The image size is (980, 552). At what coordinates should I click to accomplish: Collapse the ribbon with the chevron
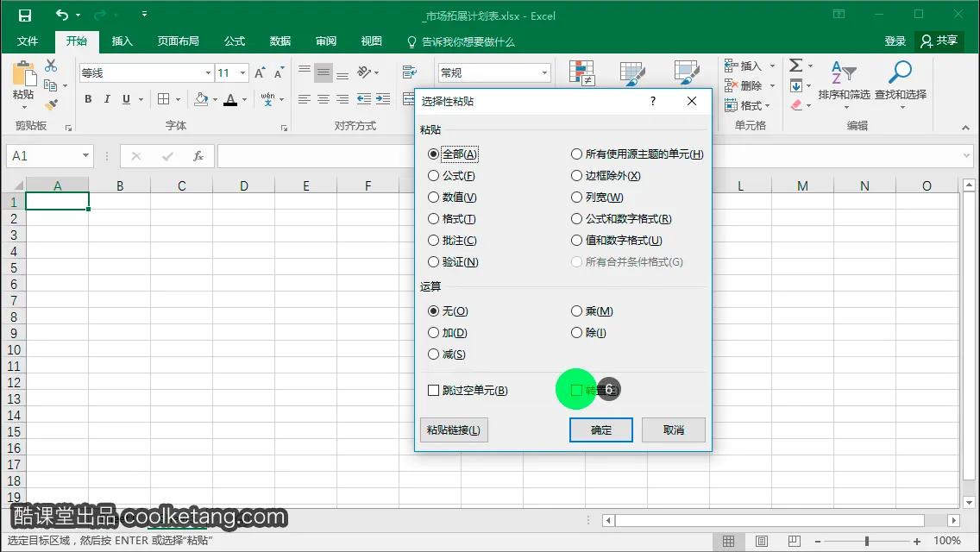tap(965, 128)
